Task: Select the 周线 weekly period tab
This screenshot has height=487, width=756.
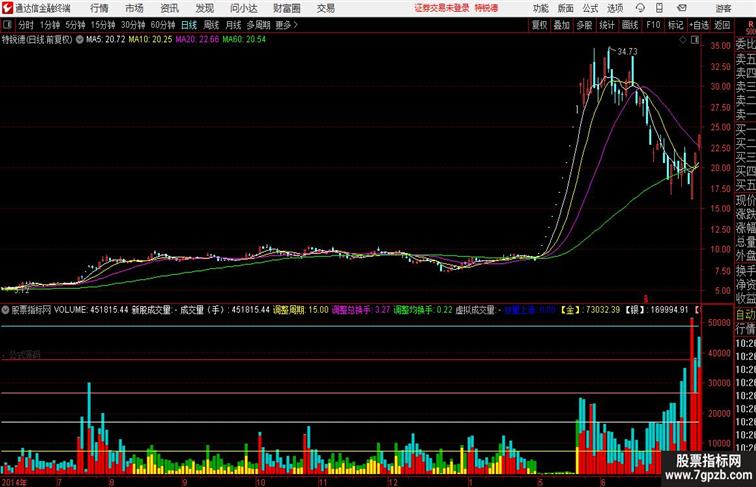Action: pos(211,25)
